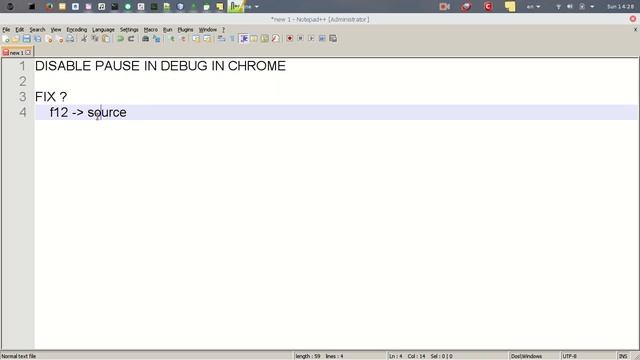
Task: Open the Plugins menu
Action: [185, 29]
